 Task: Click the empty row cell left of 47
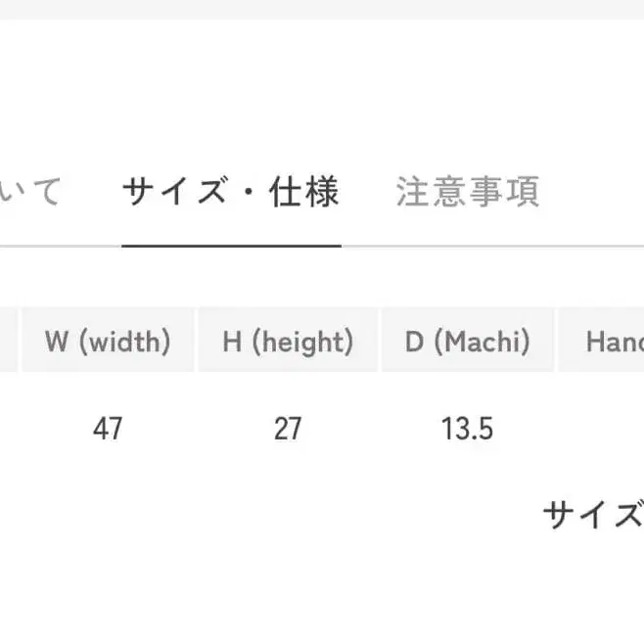click(10, 429)
